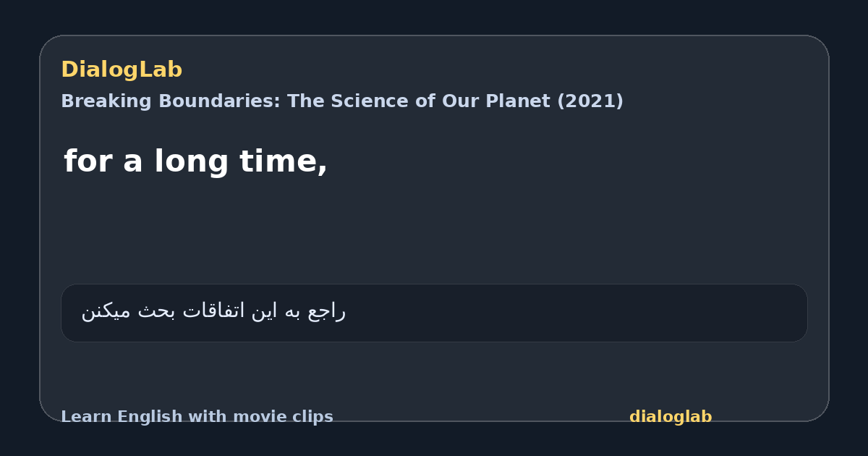
Task: Select the Persian word 'بحث'
Action: pyautogui.click(x=156, y=311)
